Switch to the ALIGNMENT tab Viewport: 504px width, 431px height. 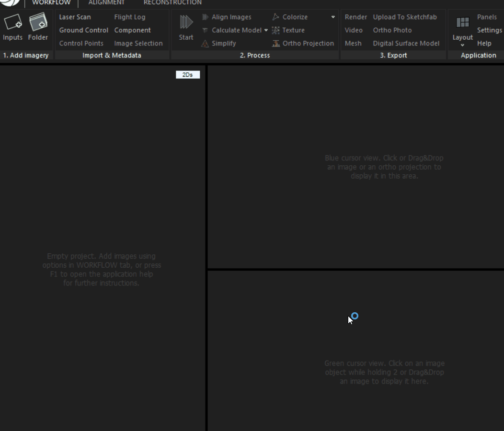pos(106,2)
